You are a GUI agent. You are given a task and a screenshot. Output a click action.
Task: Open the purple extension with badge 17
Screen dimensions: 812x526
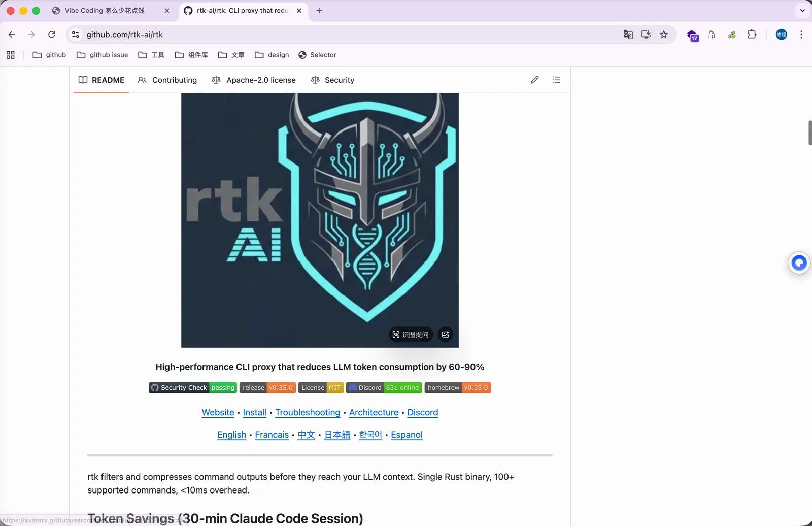click(693, 36)
